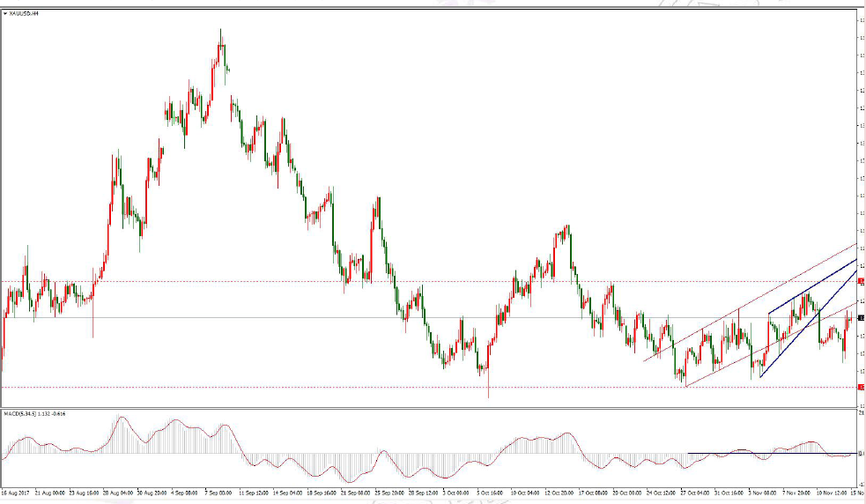Click the black current price tag on axis

point(862,318)
